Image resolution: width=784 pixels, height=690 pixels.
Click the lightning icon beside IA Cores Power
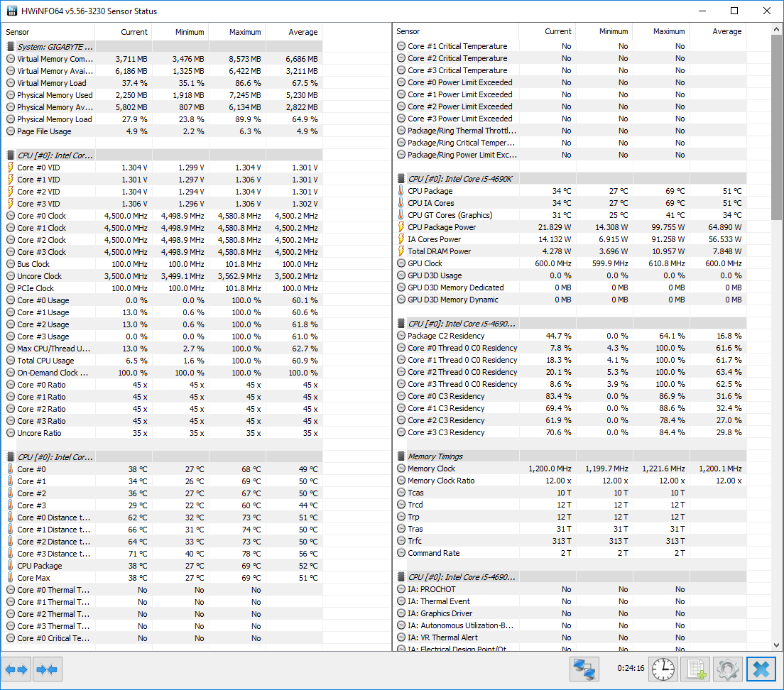click(x=401, y=239)
